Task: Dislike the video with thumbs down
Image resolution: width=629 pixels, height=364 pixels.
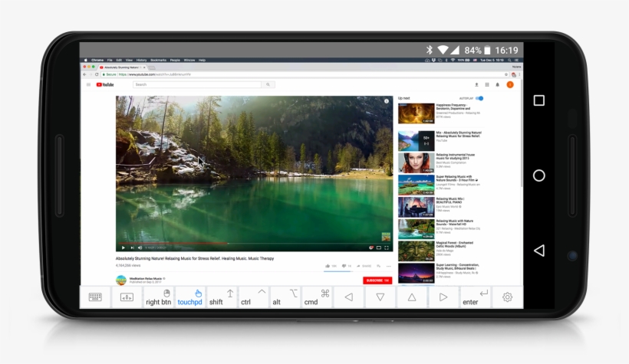Action: [344, 266]
